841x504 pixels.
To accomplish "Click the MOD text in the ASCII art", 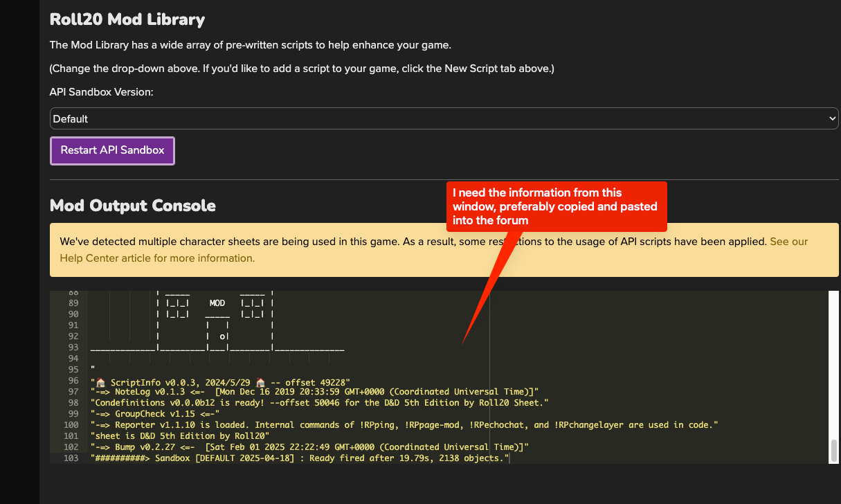I will [x=217, y=303].
